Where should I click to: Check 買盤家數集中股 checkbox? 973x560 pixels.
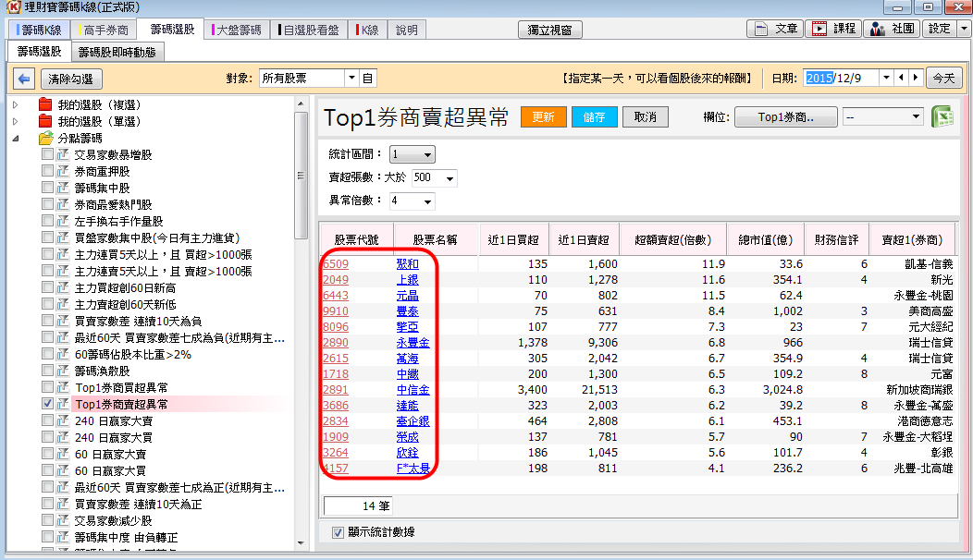tap(47, 237)
